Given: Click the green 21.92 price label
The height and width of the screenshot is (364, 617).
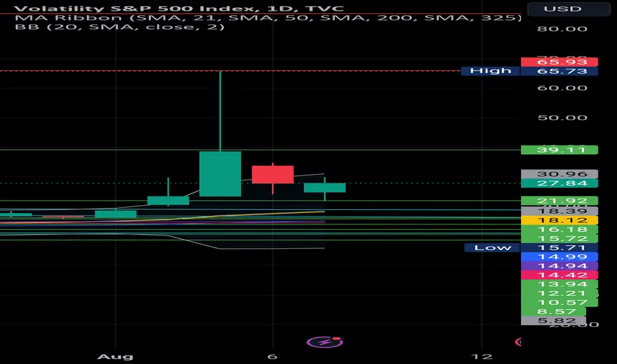Looking at the screenshot, I should [559, 201].
